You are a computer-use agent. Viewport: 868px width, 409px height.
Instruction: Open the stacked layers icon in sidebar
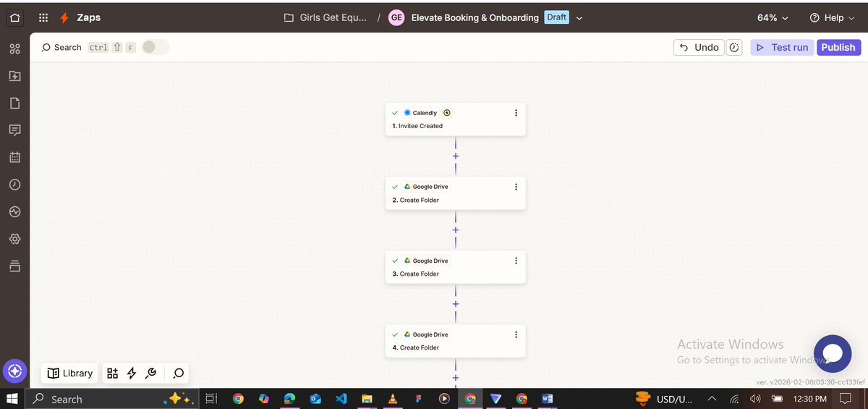click(x=14, y=266)
